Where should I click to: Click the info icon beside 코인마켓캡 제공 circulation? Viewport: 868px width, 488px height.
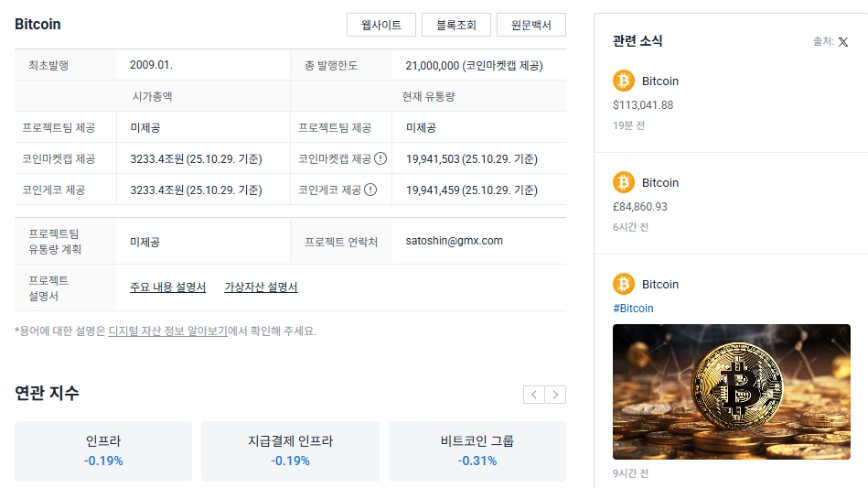click(x=380, y=159)
